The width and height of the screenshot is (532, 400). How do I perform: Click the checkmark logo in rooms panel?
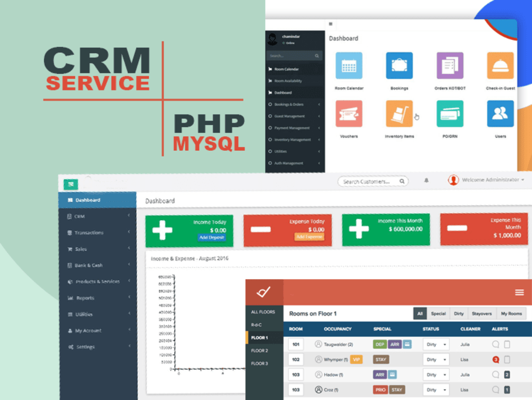(264, 292)
